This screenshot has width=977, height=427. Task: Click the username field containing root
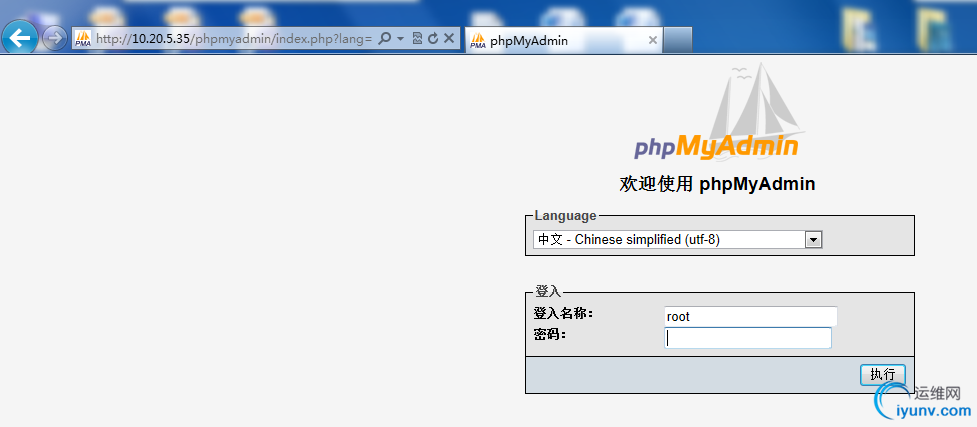point(750,316)
